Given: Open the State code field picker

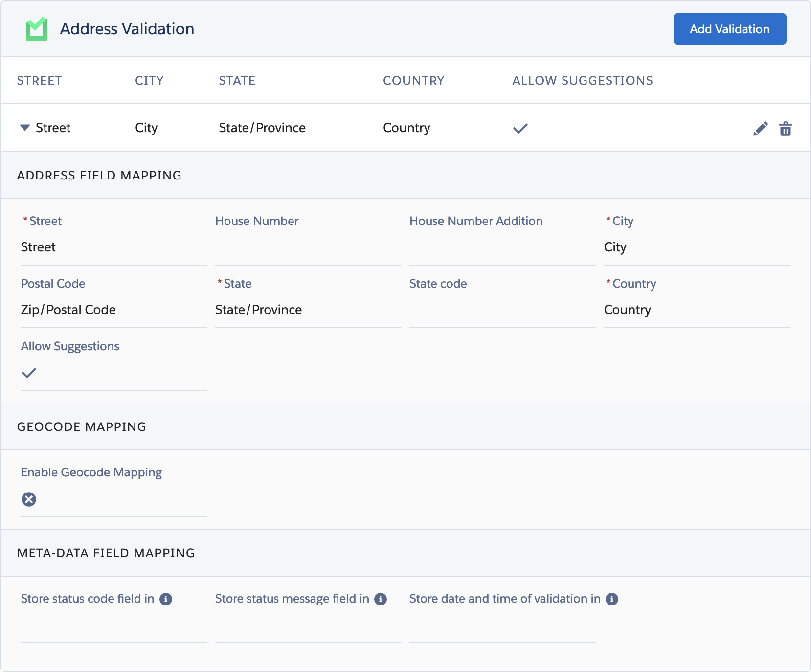Looking at the screenshot, I should [502, 311].
